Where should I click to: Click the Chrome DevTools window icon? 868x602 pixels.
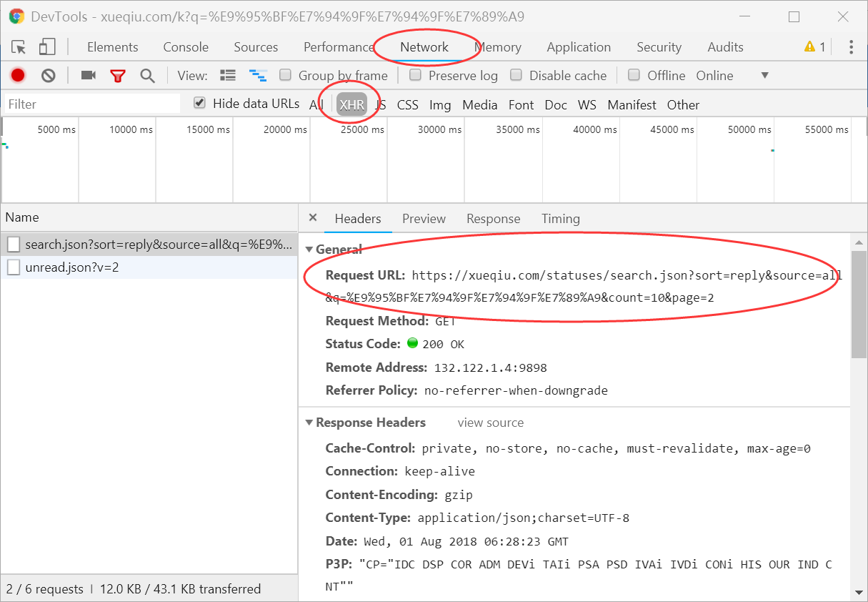click(x=16, y=16)
